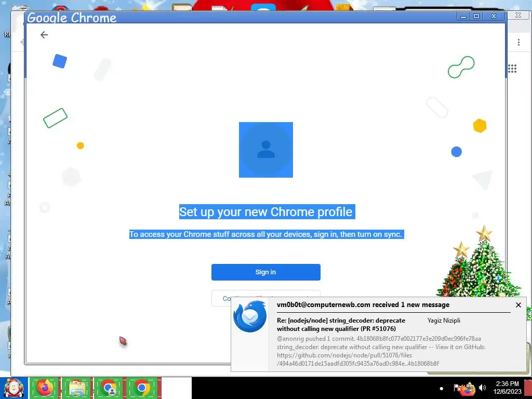
Task: Click the partly hidden Continue without account button
Action: pos(221,298)
